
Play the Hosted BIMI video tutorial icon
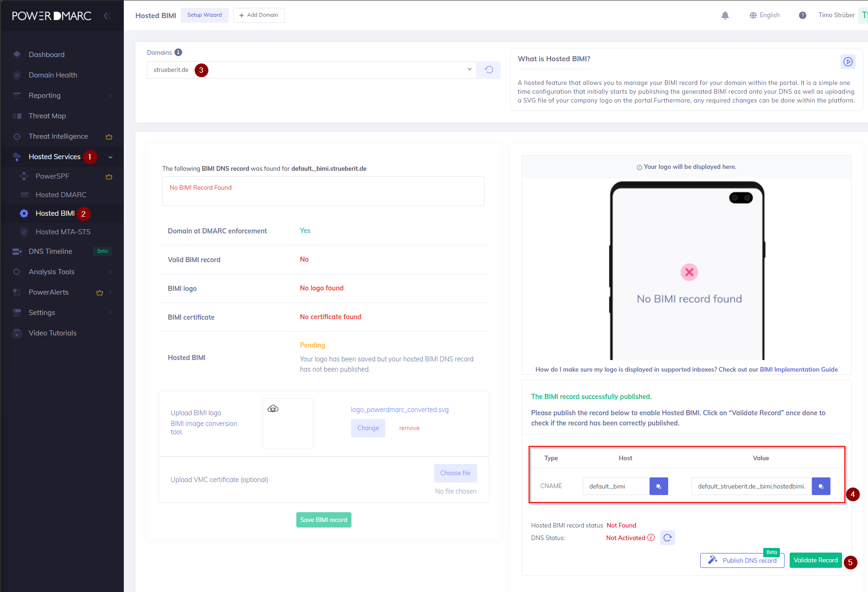click(848, 62)
